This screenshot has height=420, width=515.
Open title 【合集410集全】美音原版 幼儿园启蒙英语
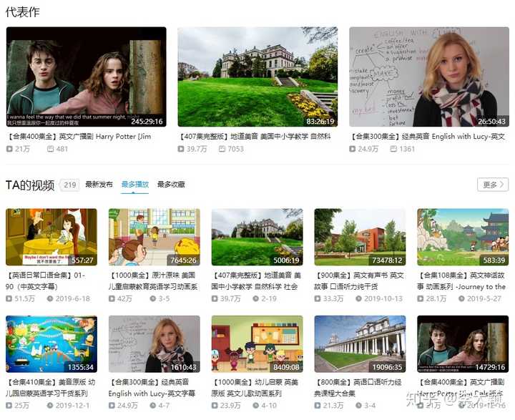(x=51, y=388)
